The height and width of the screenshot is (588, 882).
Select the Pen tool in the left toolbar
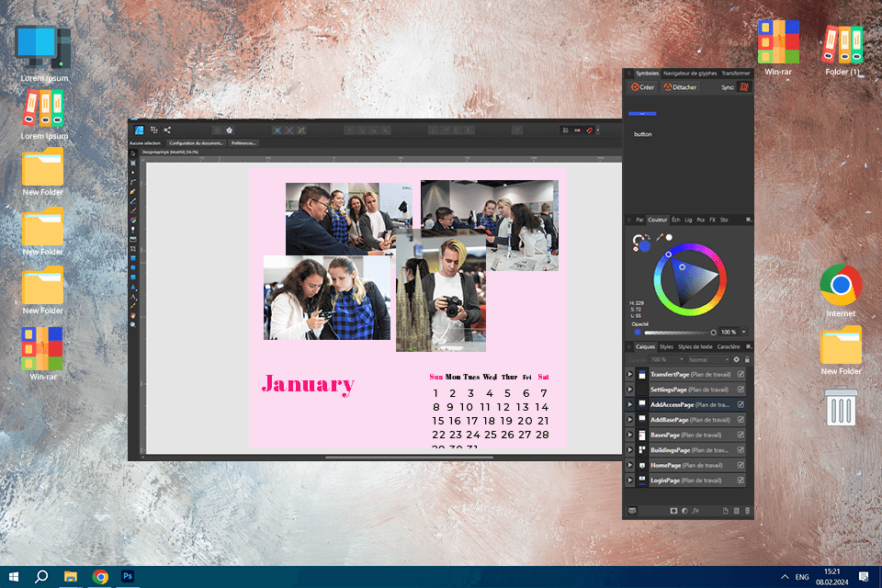134,191
